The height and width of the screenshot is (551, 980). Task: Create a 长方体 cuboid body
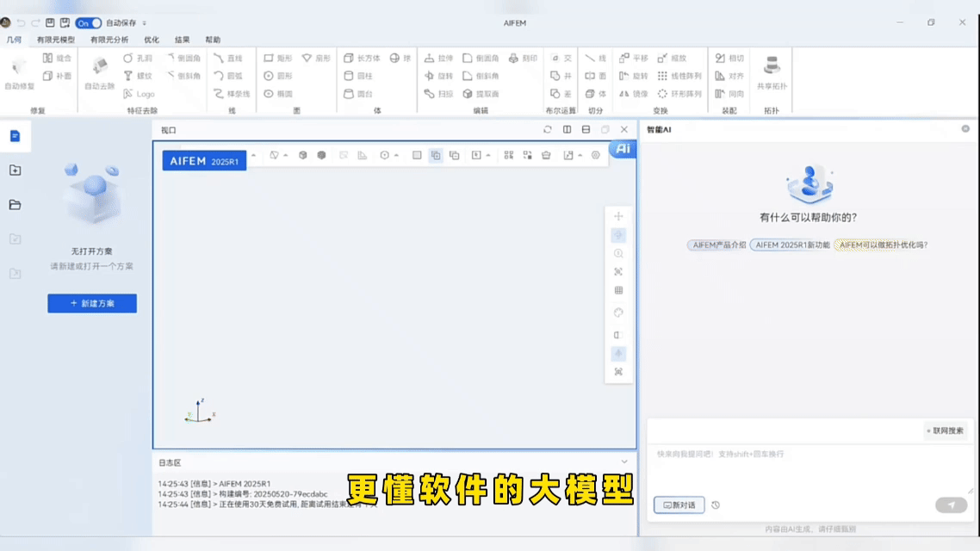362,58
